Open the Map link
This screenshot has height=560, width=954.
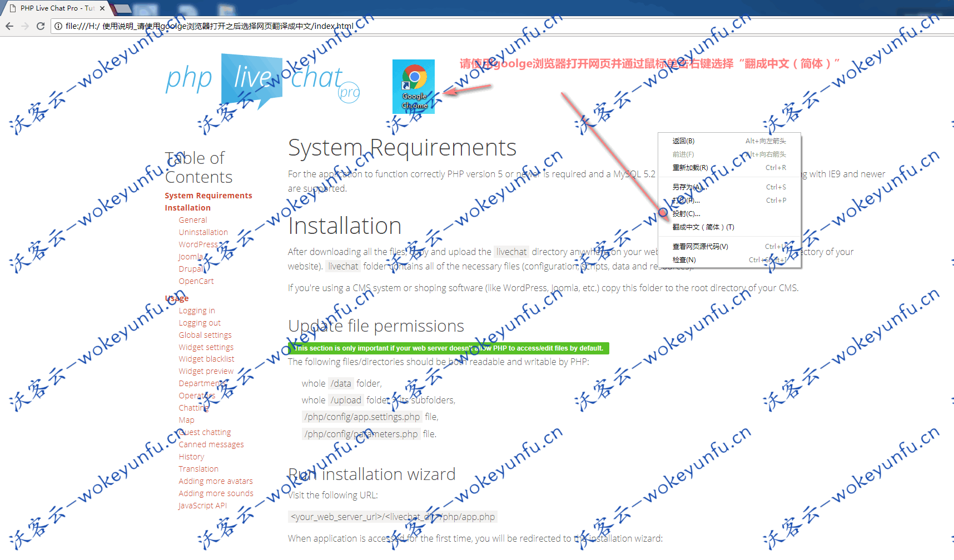click(x=187, y=420)
